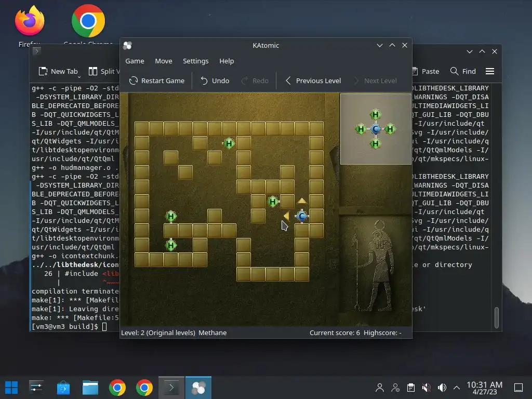Click the terminal window's title bar icon

click(37, 51)
